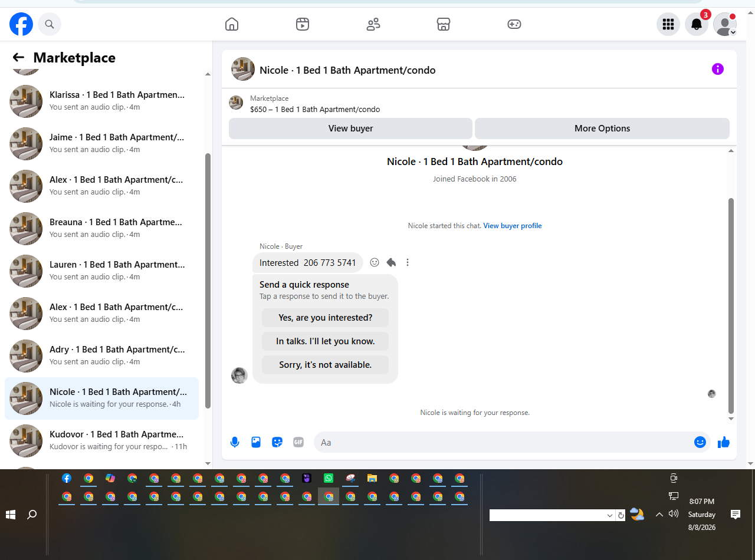Open the Facebook menu grid icon
The width and height of the screenshot is (755, 560).
click(668, 24)
